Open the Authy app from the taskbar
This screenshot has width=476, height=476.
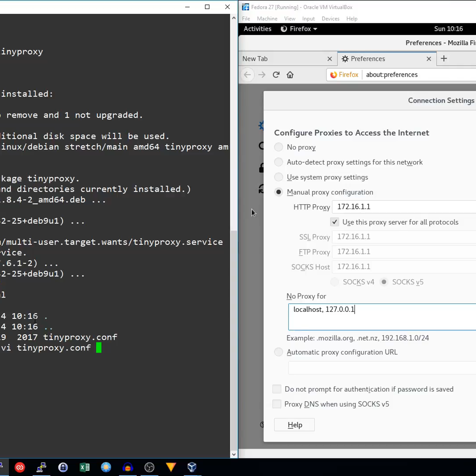(20, 467)
